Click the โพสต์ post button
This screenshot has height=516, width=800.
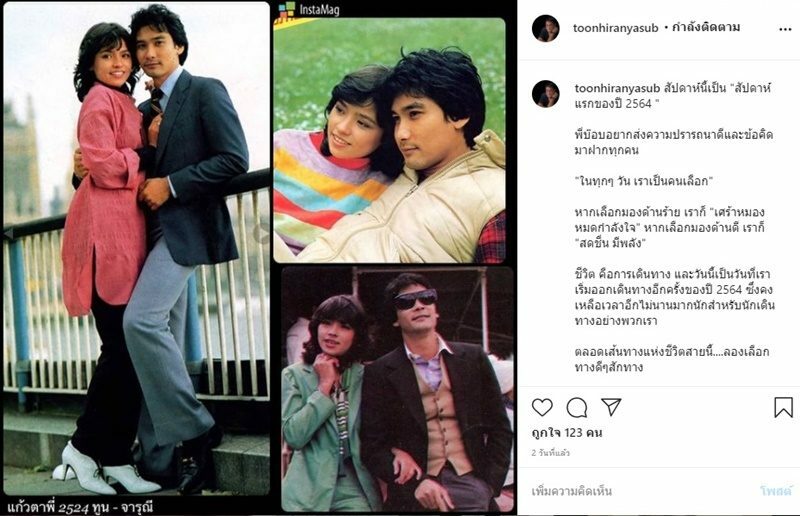(x=777, y=491)
